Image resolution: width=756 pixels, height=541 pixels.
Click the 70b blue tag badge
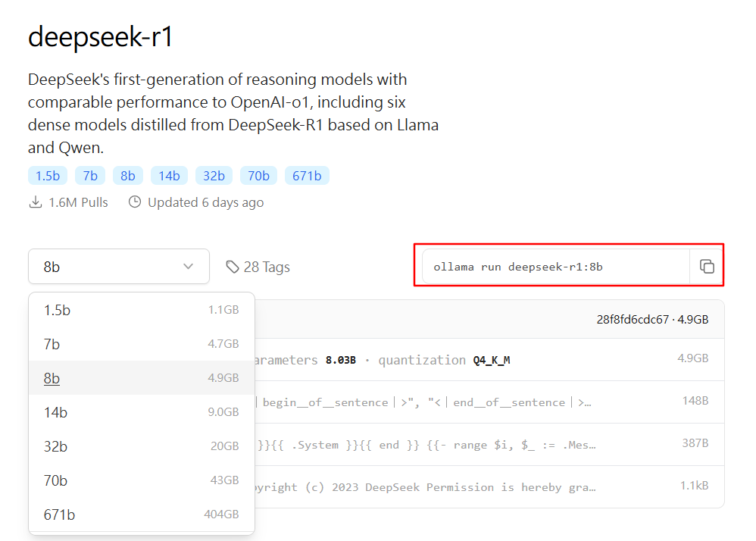258,176
